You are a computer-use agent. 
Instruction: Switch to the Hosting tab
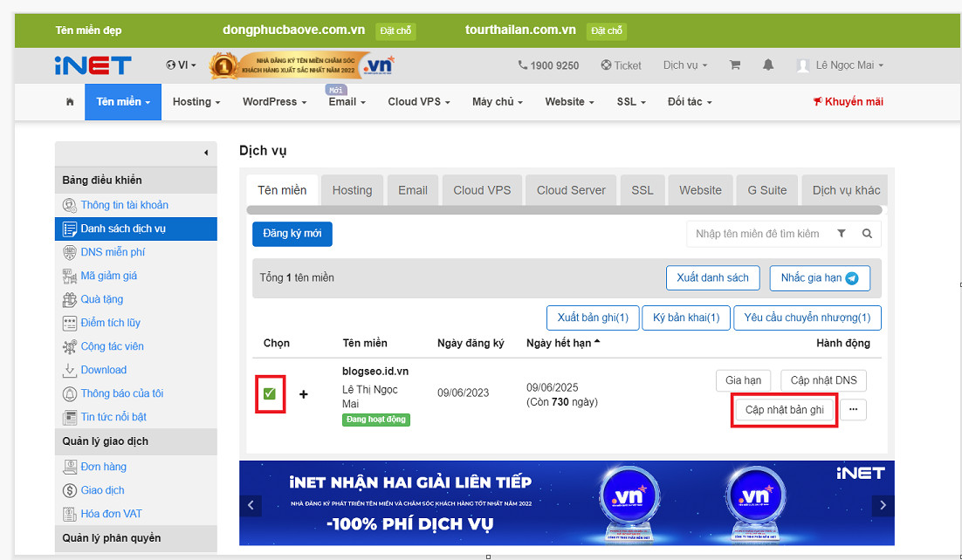[352, 189]
